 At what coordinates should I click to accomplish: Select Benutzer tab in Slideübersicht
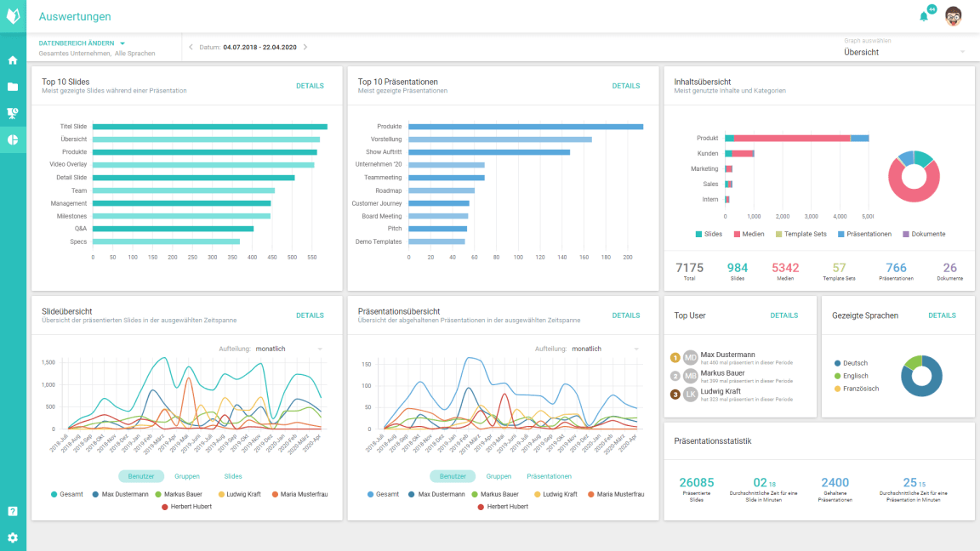click(141, 476)
